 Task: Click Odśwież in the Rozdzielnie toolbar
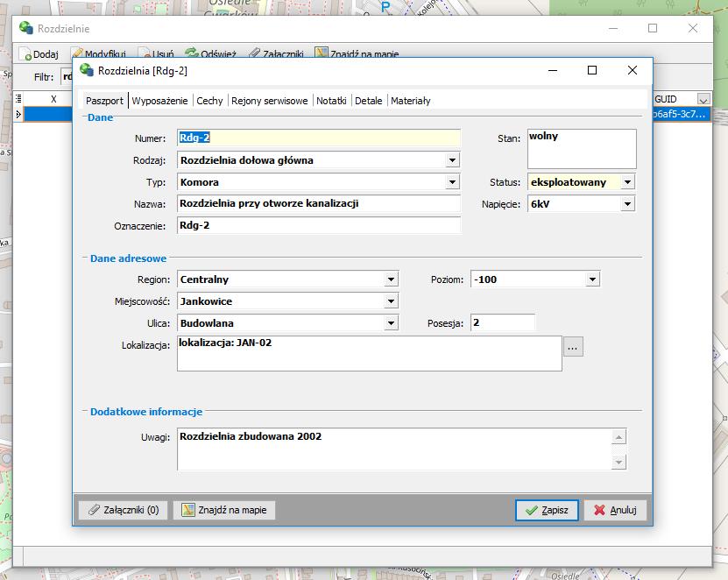click(x=210, y=53)
